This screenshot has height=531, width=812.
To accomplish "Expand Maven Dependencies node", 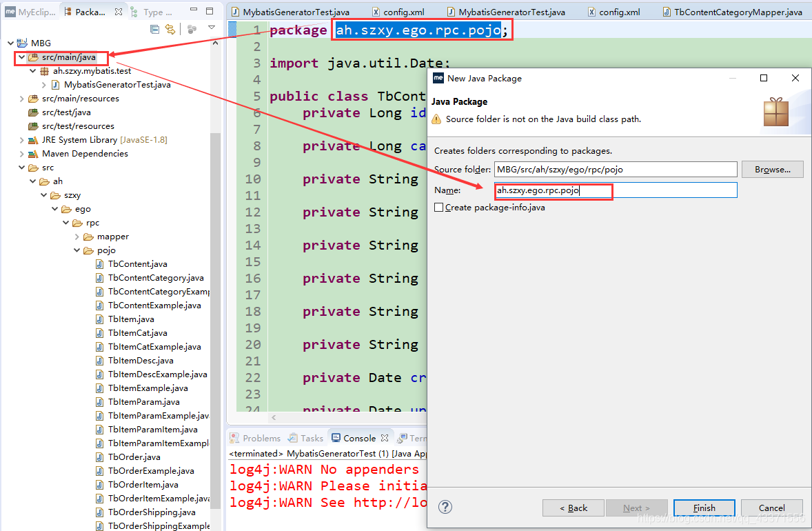I will 21,153.
